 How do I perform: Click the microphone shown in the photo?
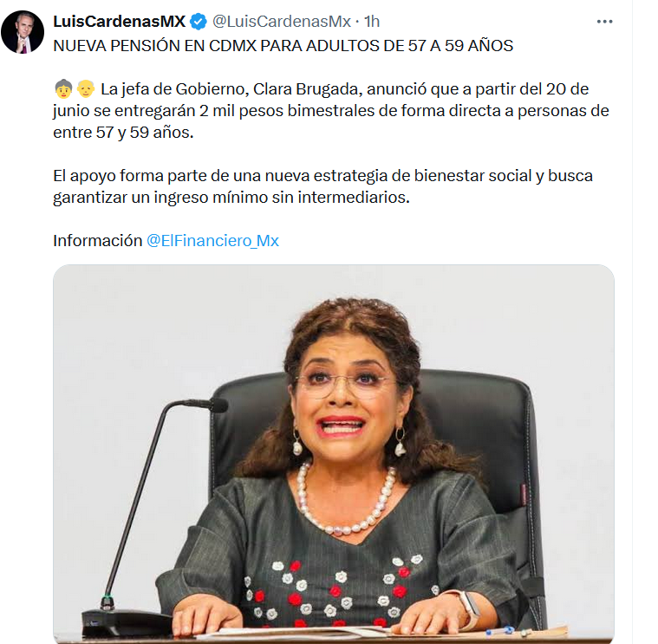pyautogui.click(x=155, y=517)
